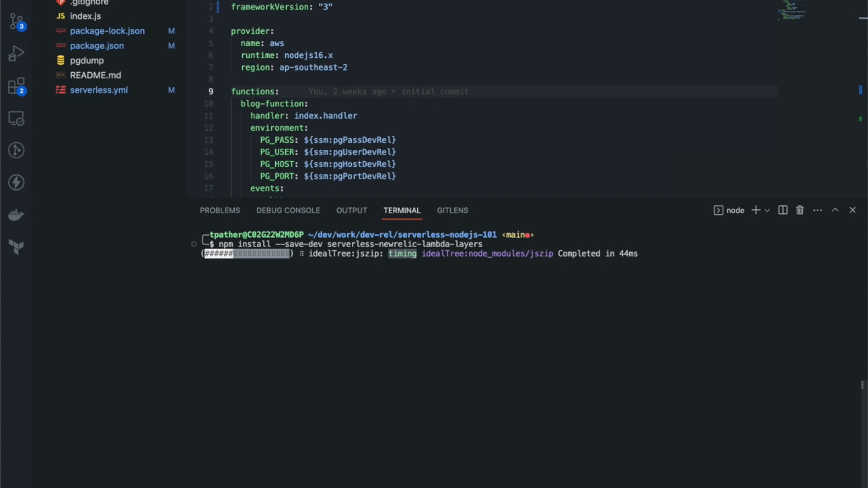This screenshot has height=488, width=868.
Task: Open the pgdump file
Action: 87,61
